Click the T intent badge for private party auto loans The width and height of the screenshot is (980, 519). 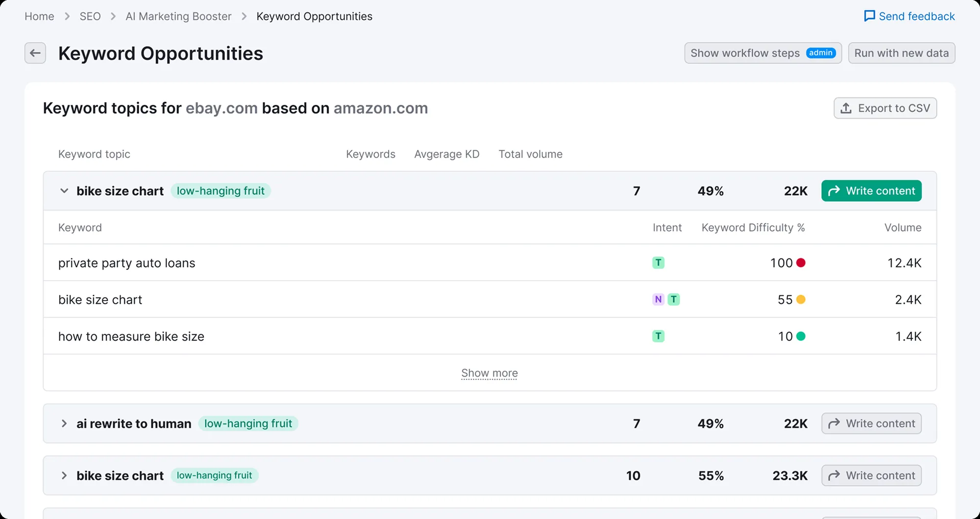(x=658, y=263)
